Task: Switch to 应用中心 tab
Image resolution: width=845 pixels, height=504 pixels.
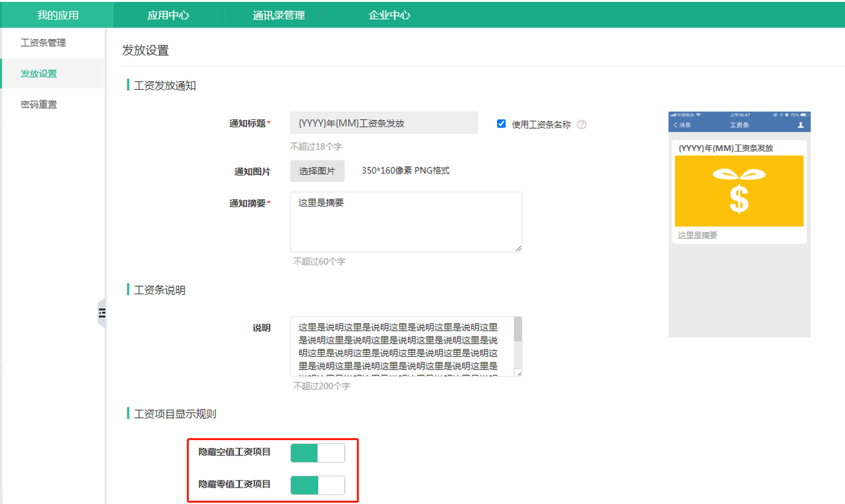Action: 168,15
